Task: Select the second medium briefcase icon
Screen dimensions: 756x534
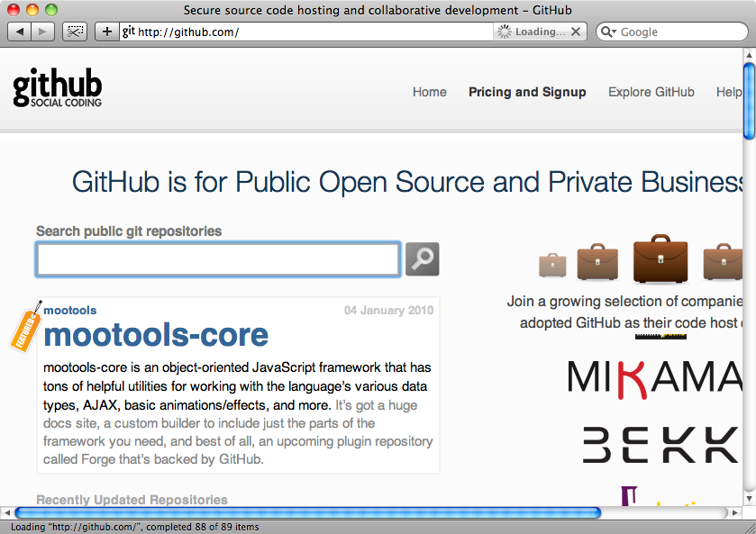Action: pyautogui.click(x=597, y=262)
